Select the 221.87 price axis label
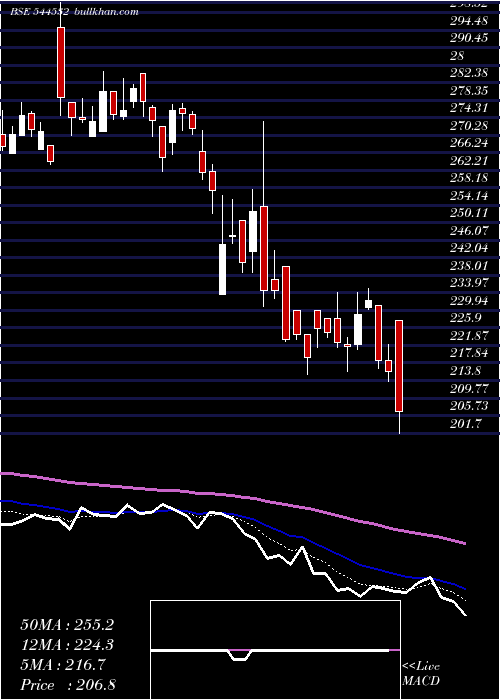Image resolution: width=500 pixels, height=700 pixels. pos(469,336)
